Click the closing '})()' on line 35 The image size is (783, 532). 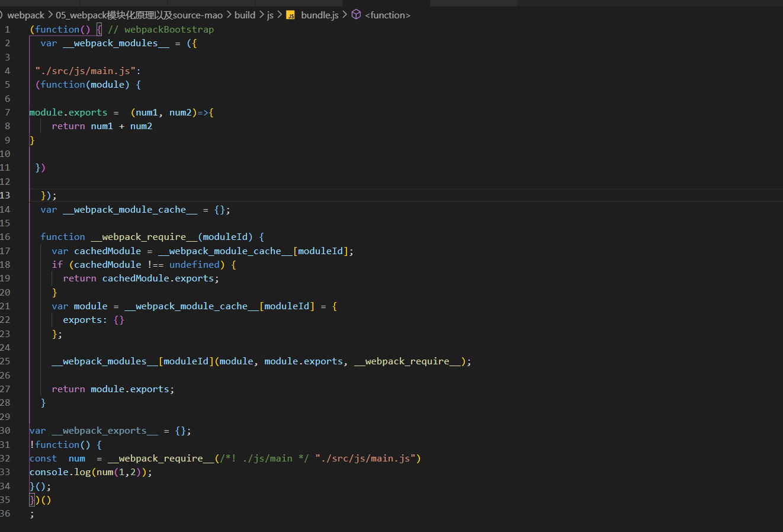pyautogui.click(x=40, y=500)
